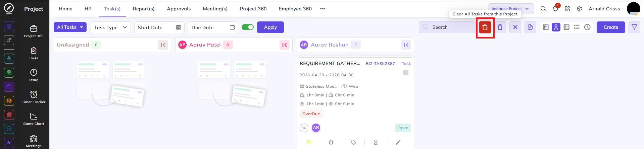Collapse the UnAssigned column
The height and width of the screenshot is (149, 644).
click(x=163, y=45)
